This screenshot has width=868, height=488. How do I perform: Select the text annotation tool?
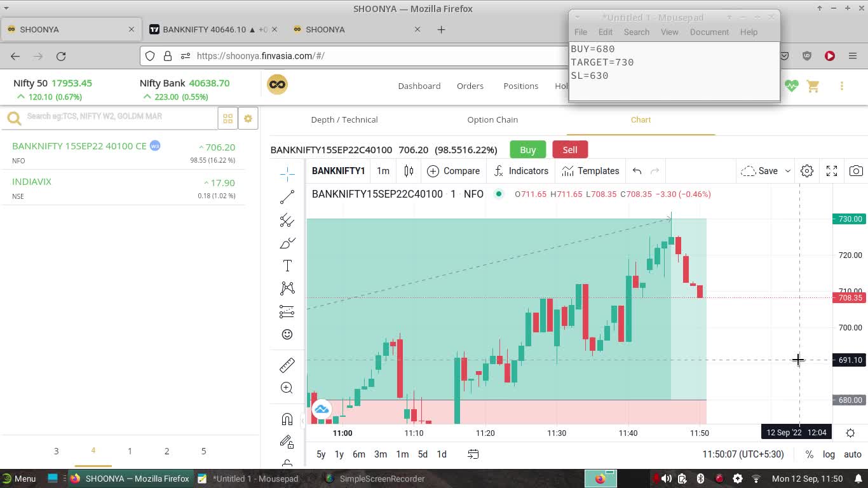287,266
